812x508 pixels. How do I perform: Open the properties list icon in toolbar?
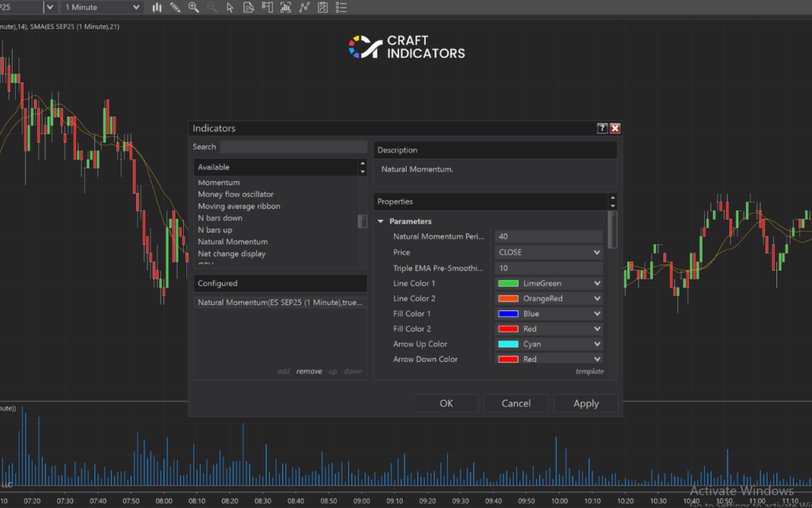tap(341, 7)
